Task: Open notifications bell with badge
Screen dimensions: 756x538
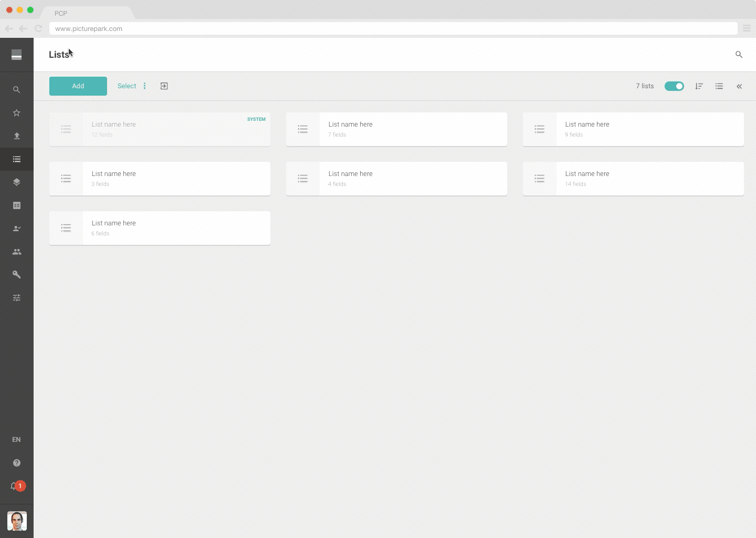Action: point(17,486)
